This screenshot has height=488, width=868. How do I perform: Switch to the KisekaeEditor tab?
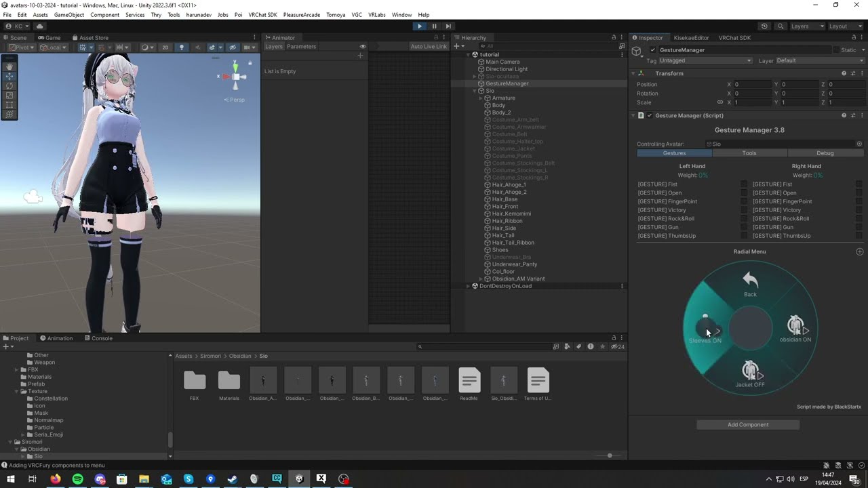[691, 38]
